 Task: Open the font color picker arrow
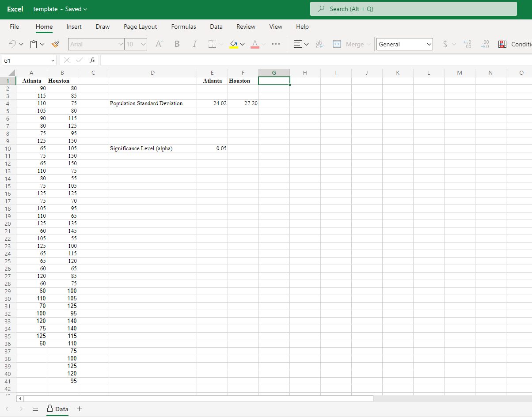coord(264,45)
